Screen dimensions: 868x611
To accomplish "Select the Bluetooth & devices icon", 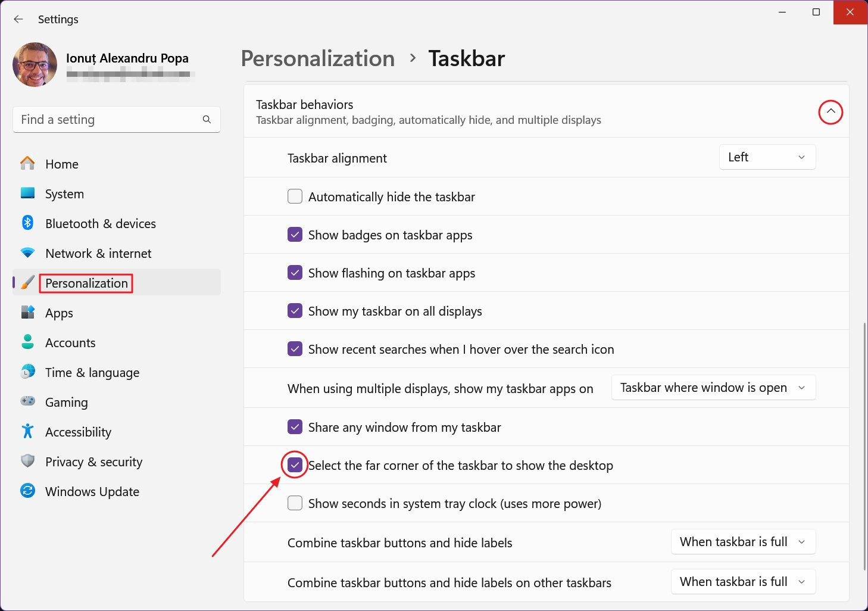I will 27,223.
